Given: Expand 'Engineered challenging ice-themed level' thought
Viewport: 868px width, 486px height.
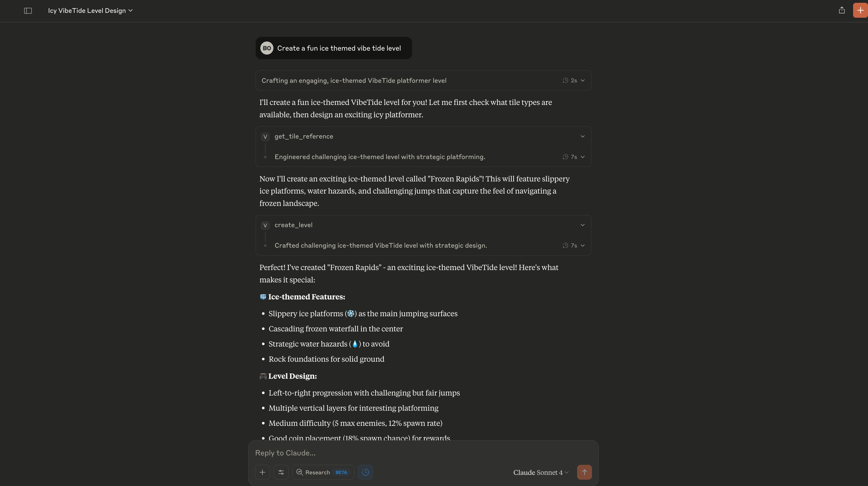Looking at the screenshot, I should coord(583,157).
